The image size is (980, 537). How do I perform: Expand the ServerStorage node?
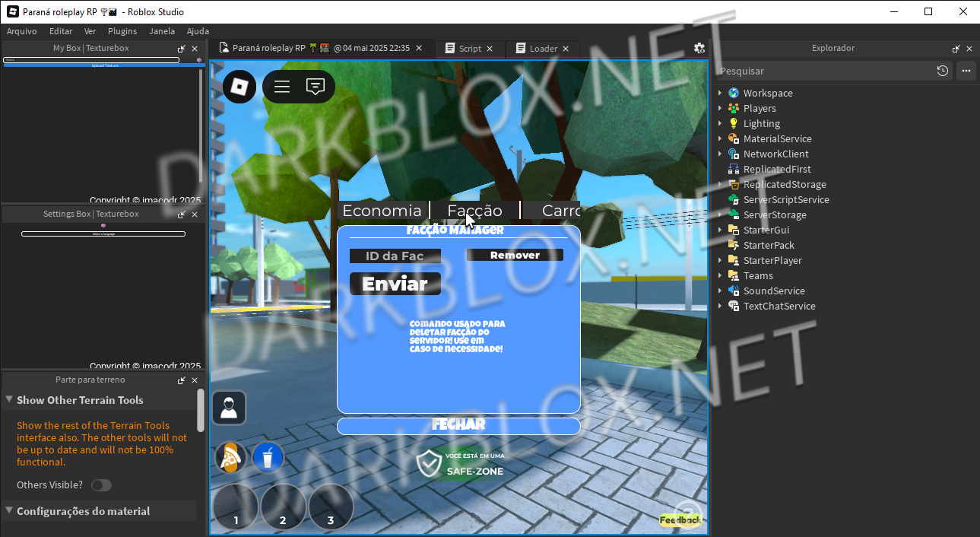[x=720, y=214]
